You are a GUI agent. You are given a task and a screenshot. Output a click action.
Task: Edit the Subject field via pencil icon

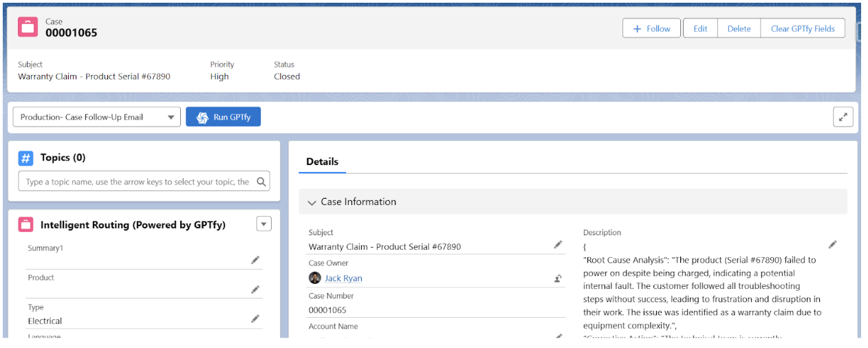tap(558, 245)
